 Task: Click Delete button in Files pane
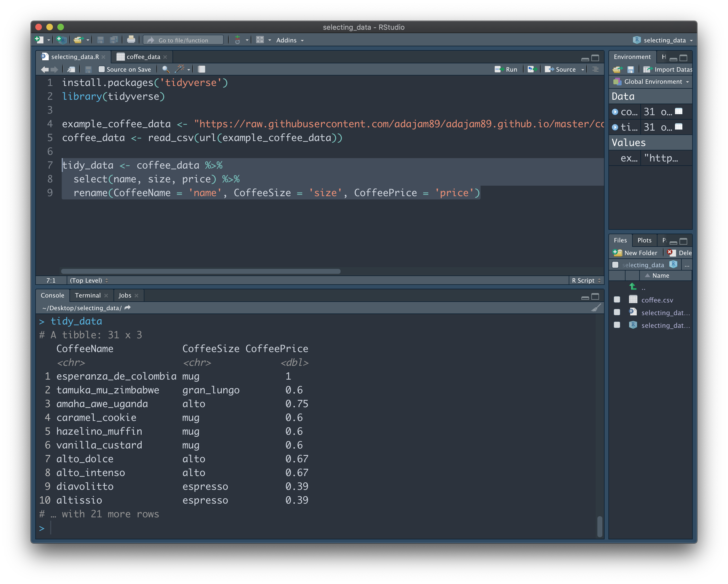click(679, 253)
